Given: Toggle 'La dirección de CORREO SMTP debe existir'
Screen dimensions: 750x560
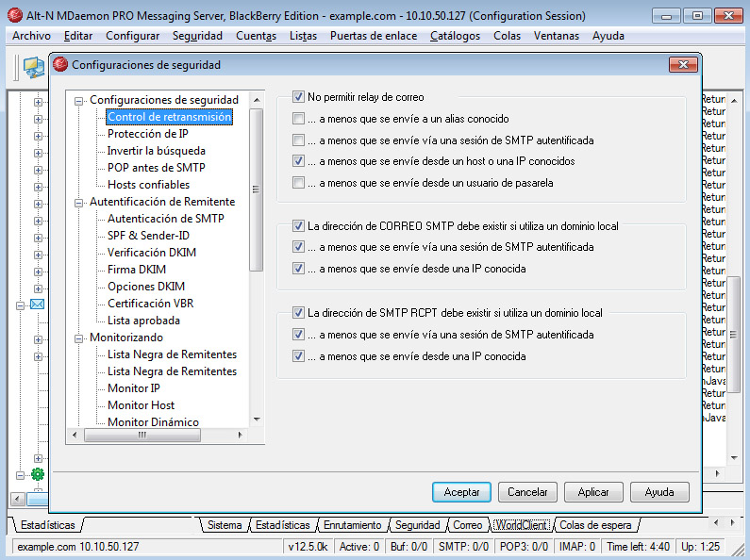Looking at the screenshot, I should (x=298, y=225).
